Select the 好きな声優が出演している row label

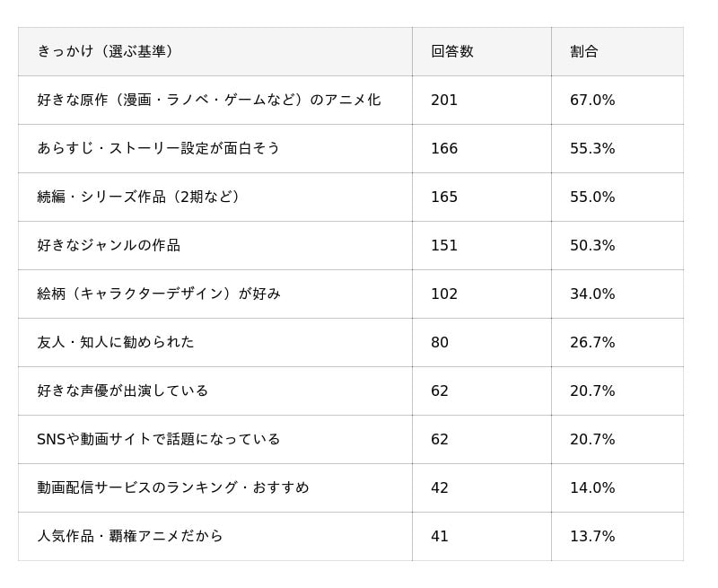click(123, 391)
